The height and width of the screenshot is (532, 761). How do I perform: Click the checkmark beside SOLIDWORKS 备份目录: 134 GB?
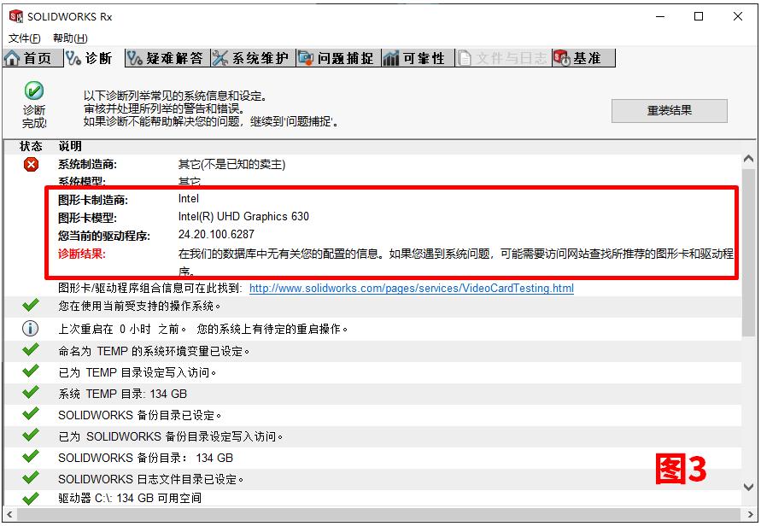coord(31,457)
